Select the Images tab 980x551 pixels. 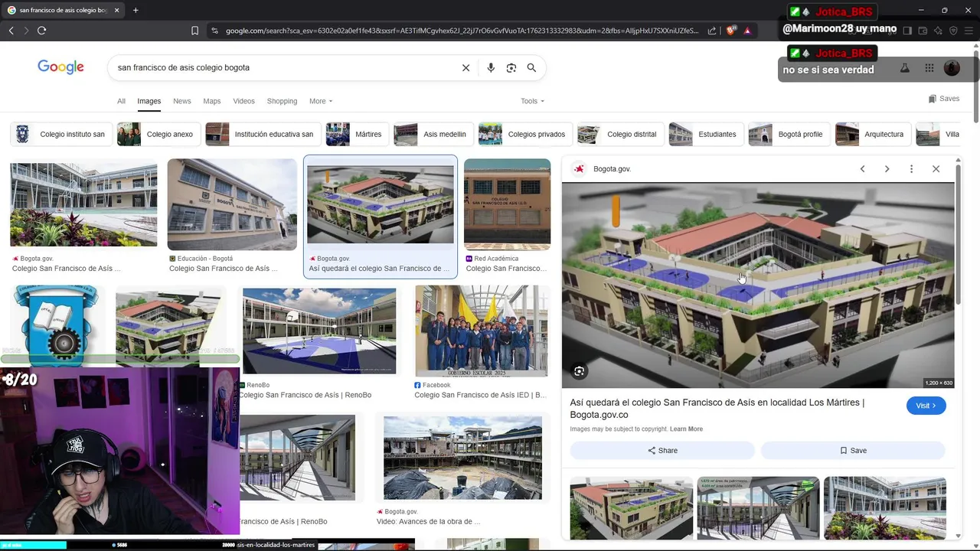[149, 101]
